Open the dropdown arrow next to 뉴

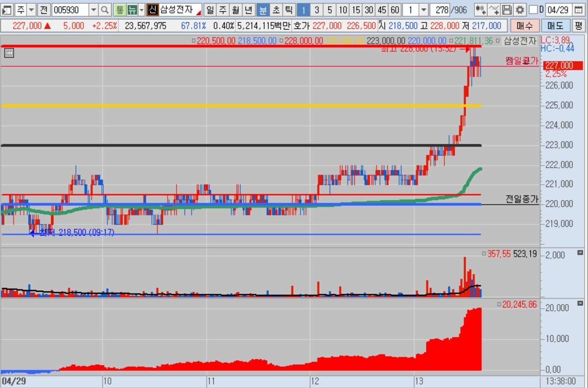click(x=141, y=10)
